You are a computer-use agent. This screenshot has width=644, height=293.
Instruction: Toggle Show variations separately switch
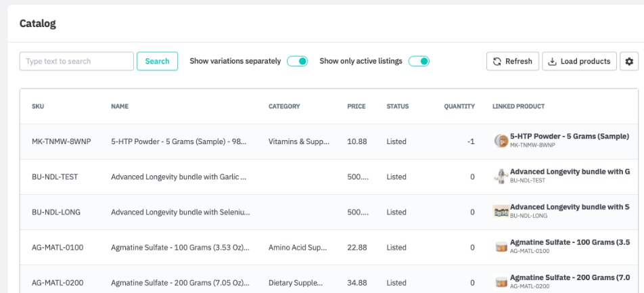pos(297,62)
